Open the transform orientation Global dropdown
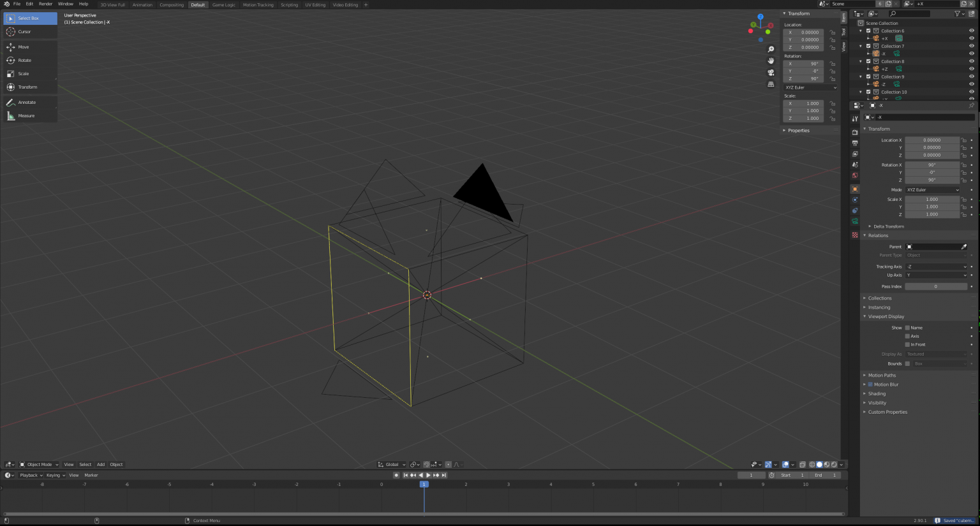Screen dimensions: 980x526 (390, 465)
